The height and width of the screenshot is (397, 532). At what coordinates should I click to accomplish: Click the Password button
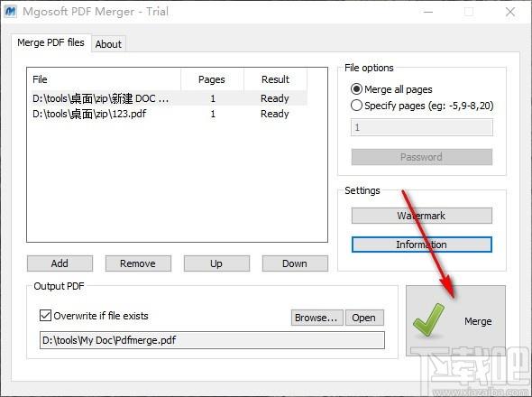(x=422, y=157)
